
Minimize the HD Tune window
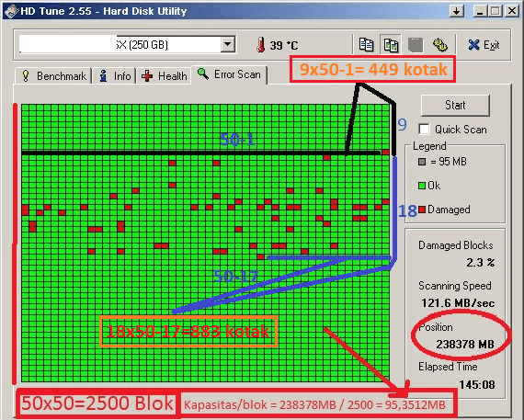480,11
